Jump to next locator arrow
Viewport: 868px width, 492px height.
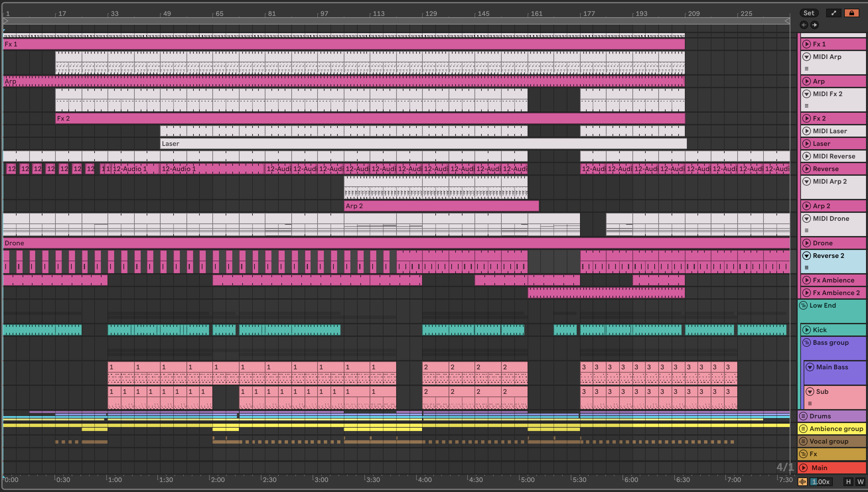[815, 25]
